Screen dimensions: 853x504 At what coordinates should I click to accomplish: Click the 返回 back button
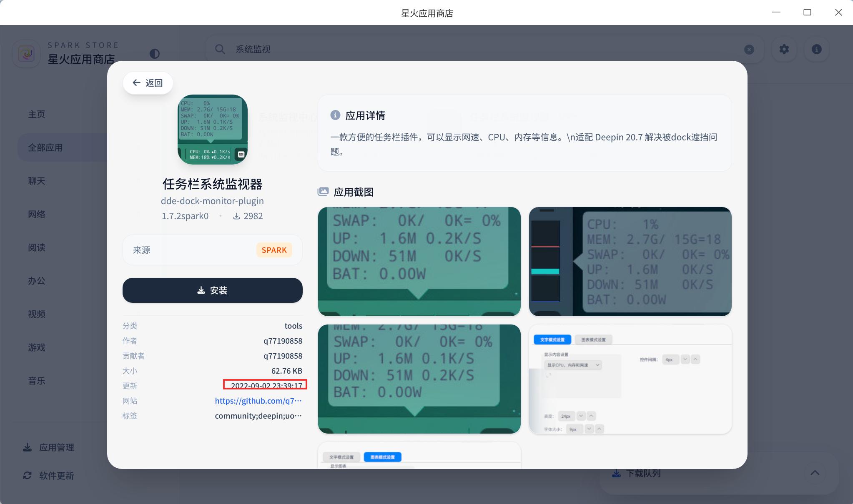point(148,83)
